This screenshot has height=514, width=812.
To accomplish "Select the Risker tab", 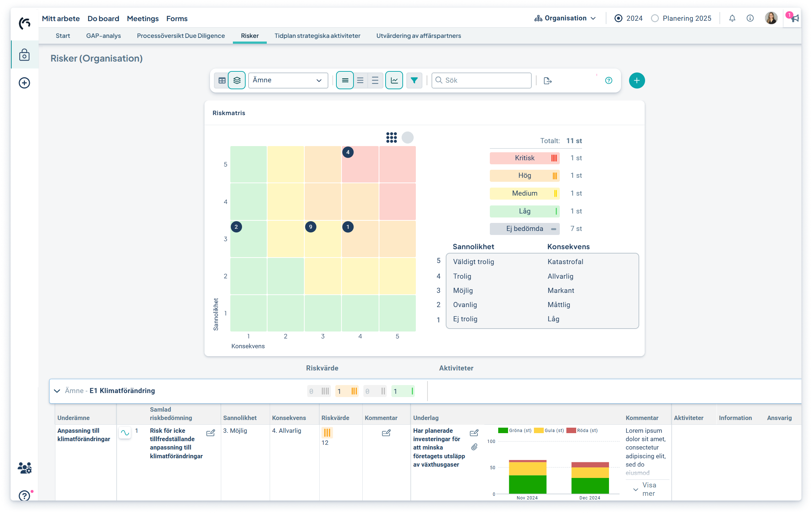I will coord(250,36).
